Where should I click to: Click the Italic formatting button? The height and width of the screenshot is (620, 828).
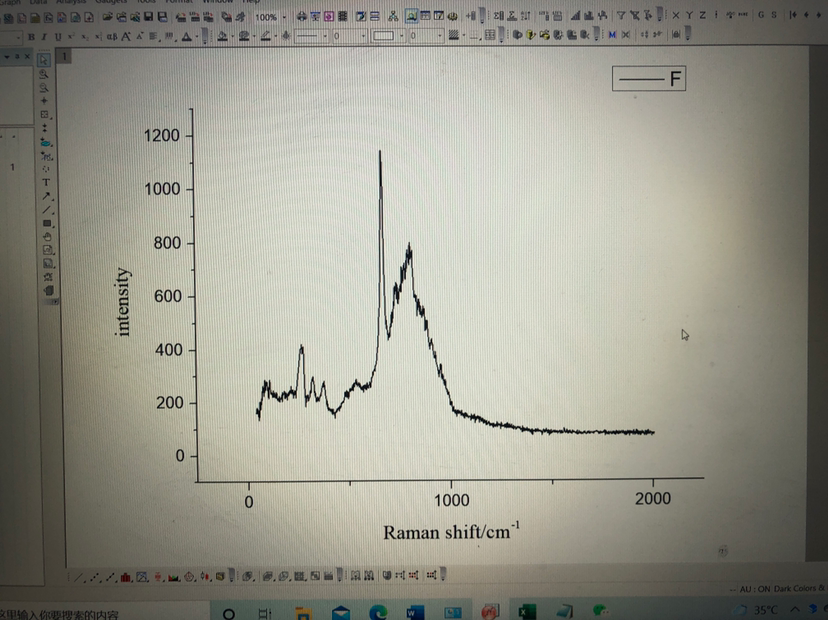coord(44,36)
